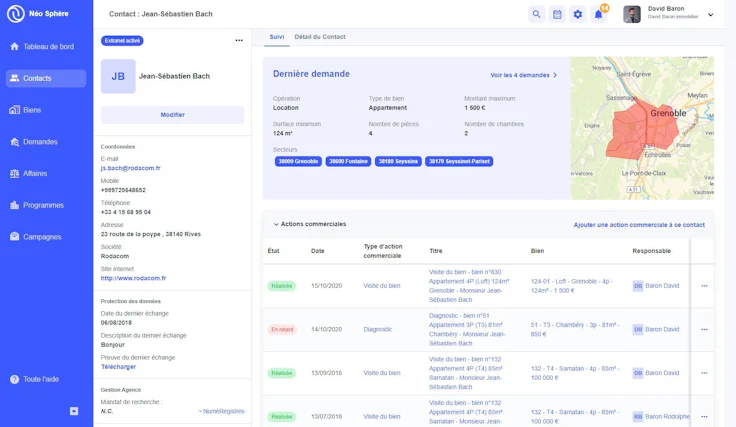Image resolution: width=736 pixels, height=427 pixels.
Task: Click the Extranet activé badge
Action: [x=122, y=41]
